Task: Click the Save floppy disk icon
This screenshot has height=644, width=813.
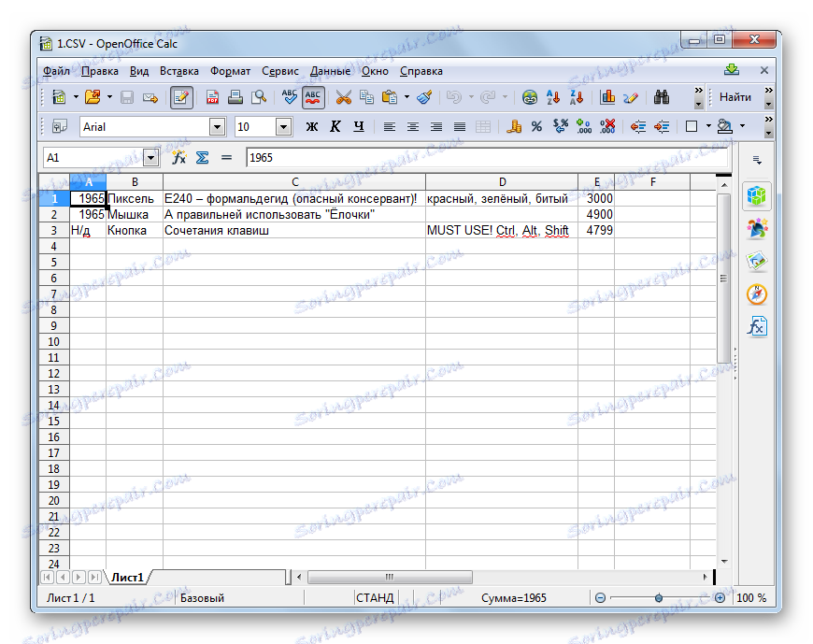Action: pyautogui.click(x=127, y=97)
